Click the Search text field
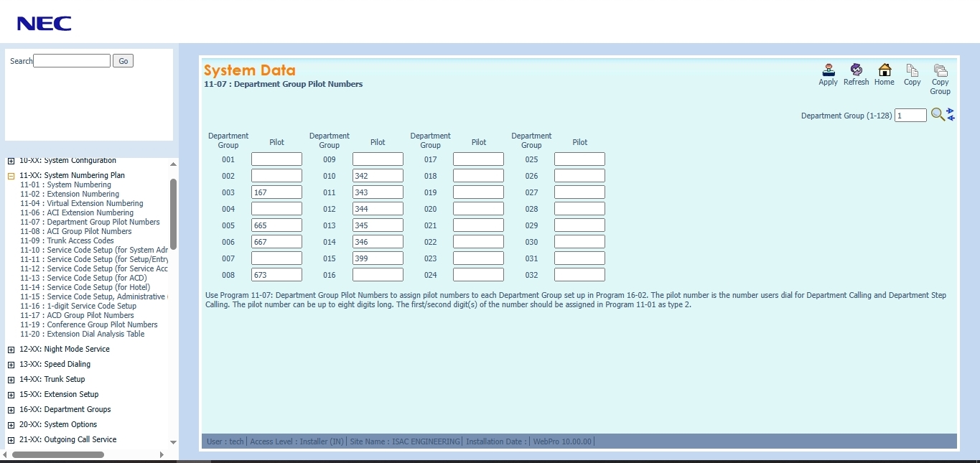980x463 pixels. point(72,61)
